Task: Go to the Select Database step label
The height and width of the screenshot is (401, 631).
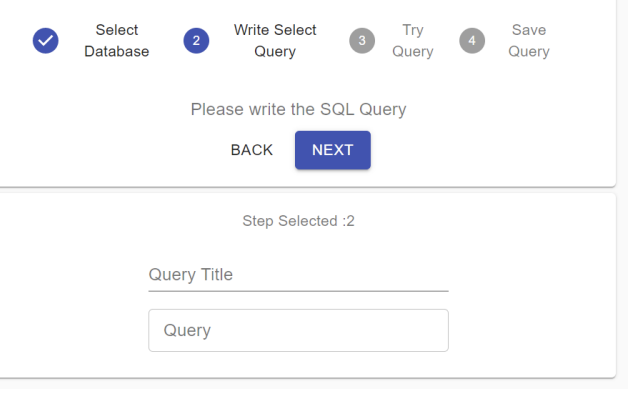Action: point(117,41)
